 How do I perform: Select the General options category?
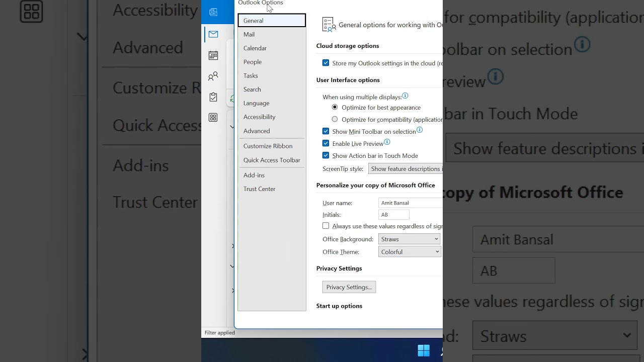pos(272,21)
